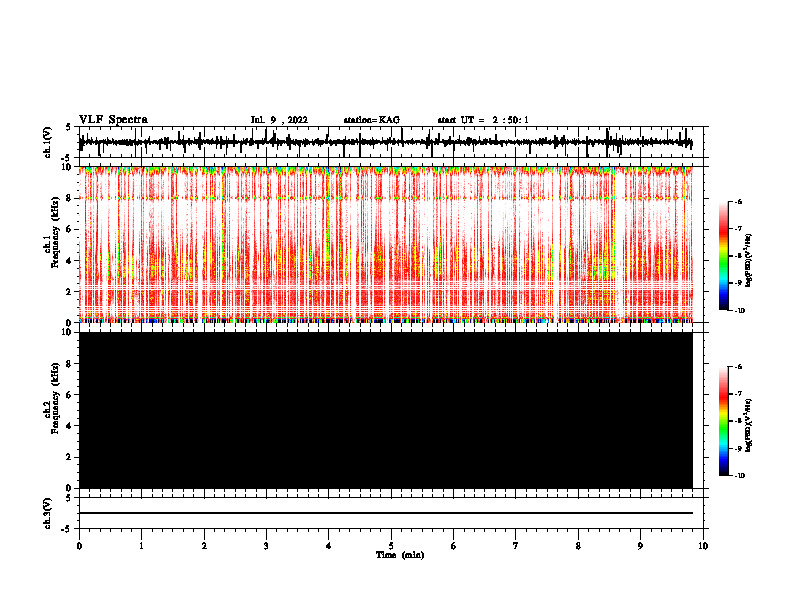Click inside the black ch.2 spectrogram panel

pyautogui.click(x=385, y=410)
